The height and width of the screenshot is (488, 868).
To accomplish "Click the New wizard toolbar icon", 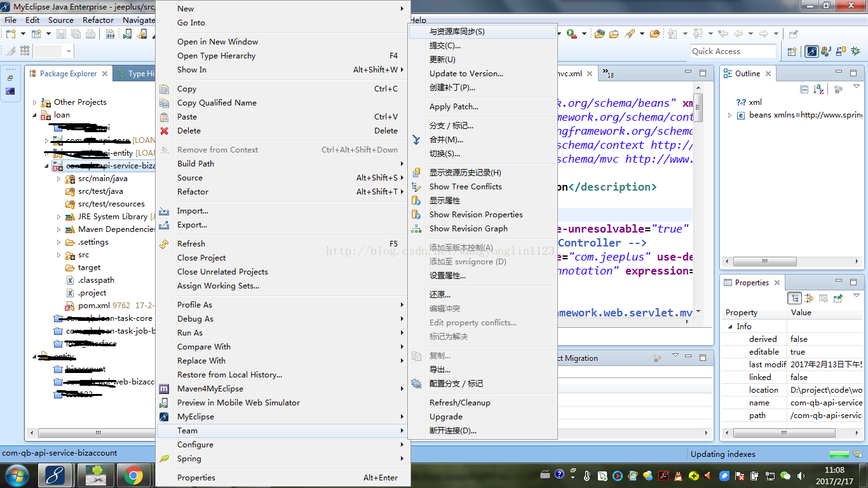I will click(11, 34).
